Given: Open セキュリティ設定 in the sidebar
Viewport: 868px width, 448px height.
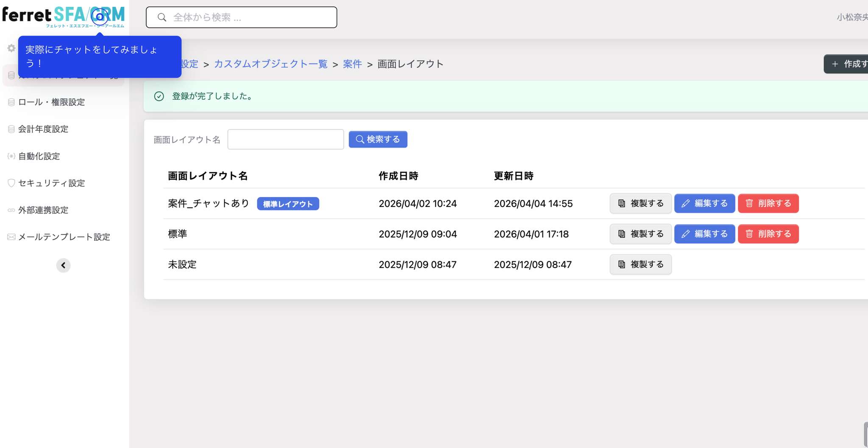Looking at the screenshot, I should [x=51, y=183].
